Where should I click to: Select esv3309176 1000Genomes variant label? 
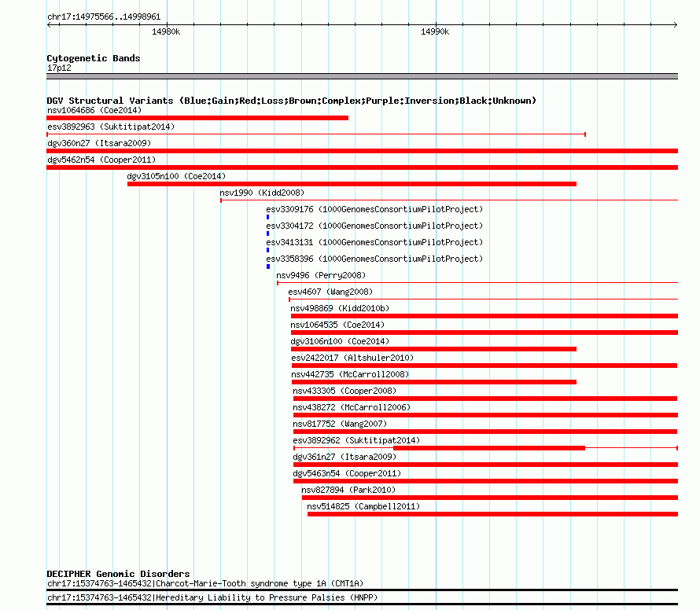pyautogui.click(x=374, y=209)
